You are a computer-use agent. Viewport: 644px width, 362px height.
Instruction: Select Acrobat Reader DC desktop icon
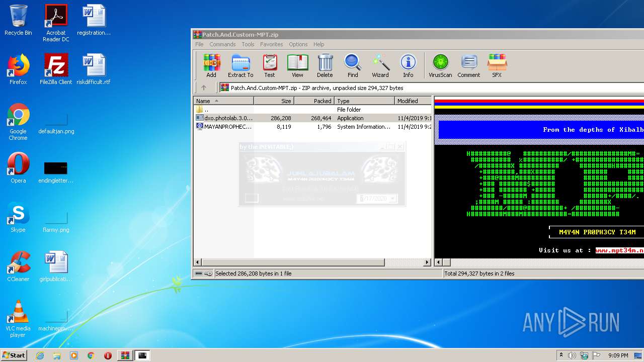pyautogui.click(x=56, y=23)
